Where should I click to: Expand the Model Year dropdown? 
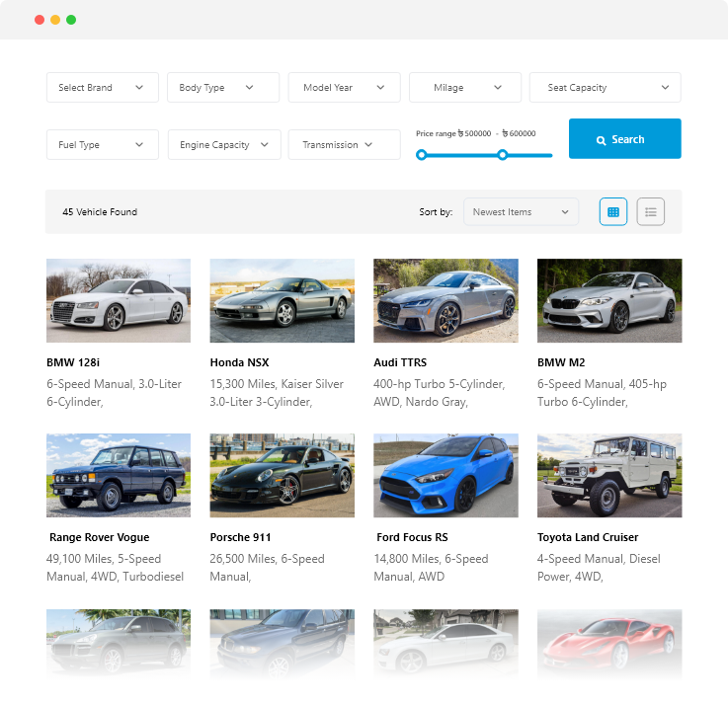(x=344, y=87)
